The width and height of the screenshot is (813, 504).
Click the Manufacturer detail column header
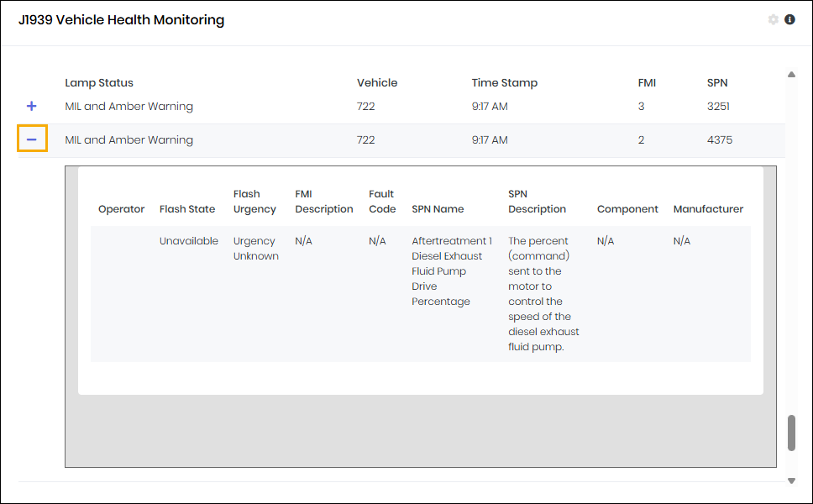(708, 209)
